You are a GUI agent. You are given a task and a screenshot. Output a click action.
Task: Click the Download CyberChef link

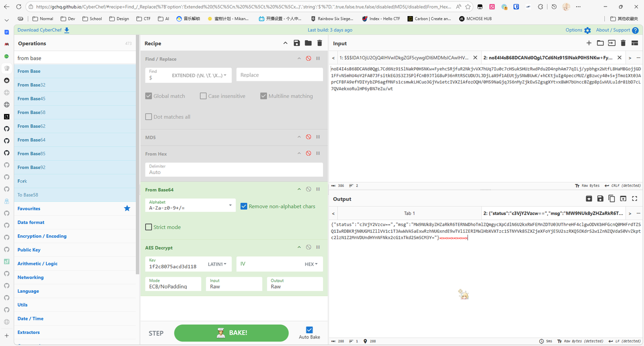(43, 30)
